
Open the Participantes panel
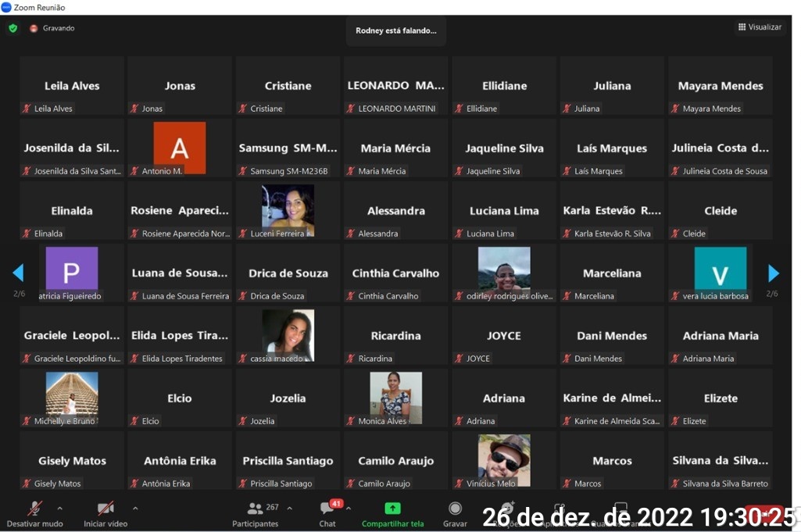256,509
